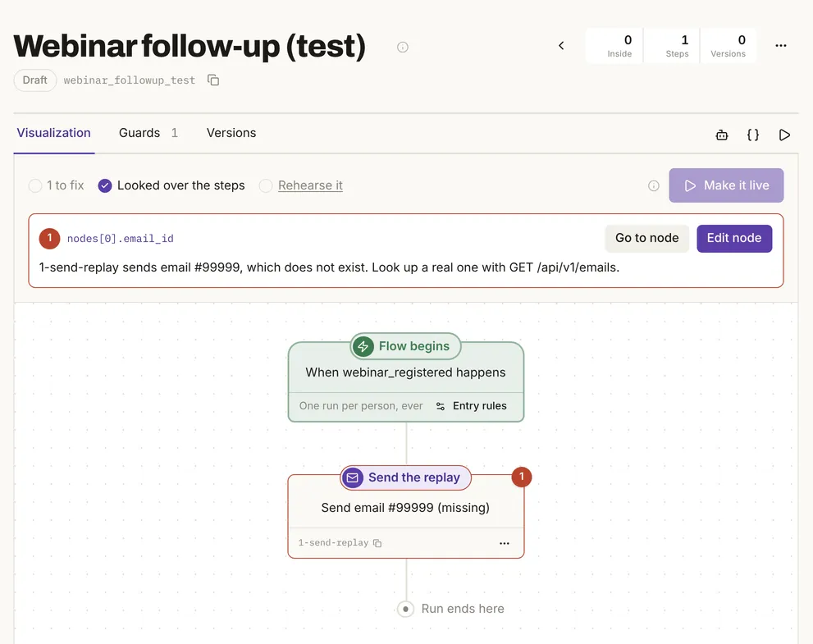Click the Flow begins lightning bolt icon
Viewport: 813px width, 644px height.
pyautogui.click(x=363, y=346)
